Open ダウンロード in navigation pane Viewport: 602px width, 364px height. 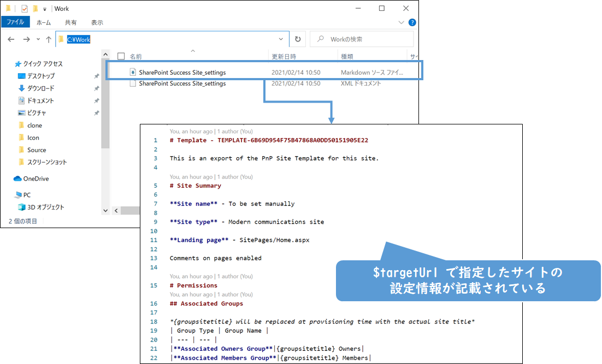coord(40,88)
